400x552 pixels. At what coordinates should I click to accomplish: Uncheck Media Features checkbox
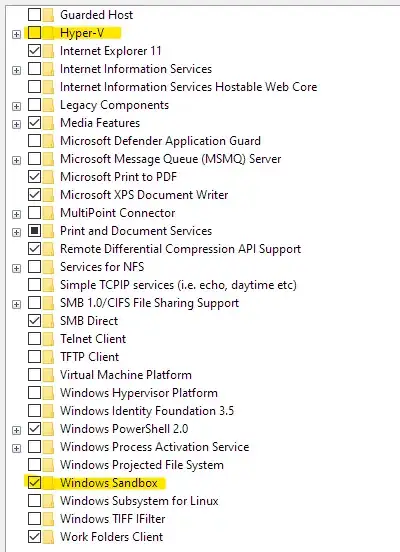click(x=35, y=123)
